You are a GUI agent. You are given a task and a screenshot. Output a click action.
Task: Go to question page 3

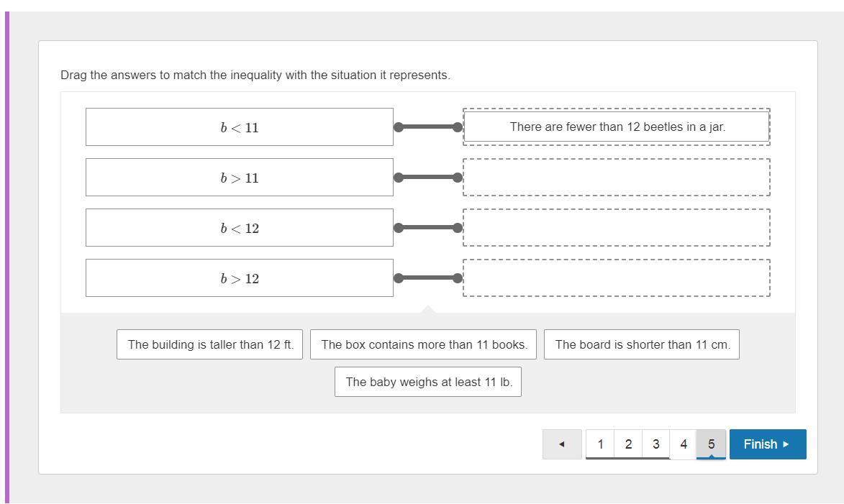point(655,444)
